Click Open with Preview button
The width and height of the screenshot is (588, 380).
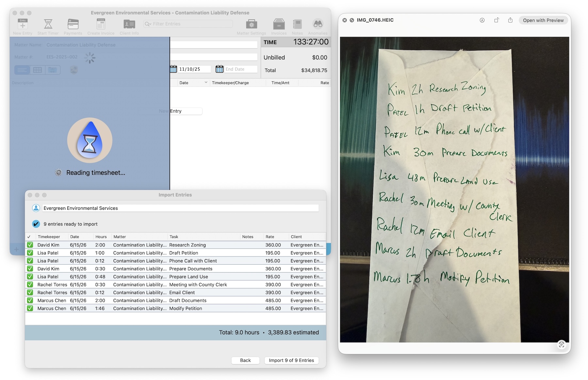pyautogui.click(x=543, y=20)
